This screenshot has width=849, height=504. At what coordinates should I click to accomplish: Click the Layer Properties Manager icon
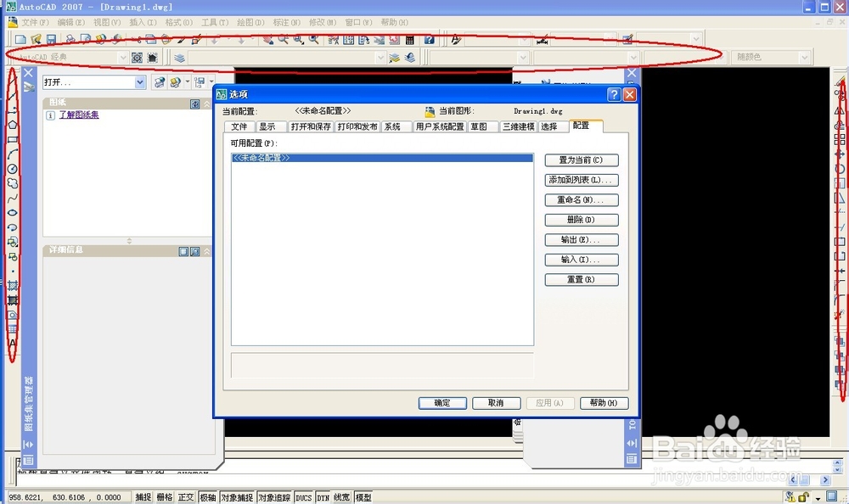click(179, 58)
